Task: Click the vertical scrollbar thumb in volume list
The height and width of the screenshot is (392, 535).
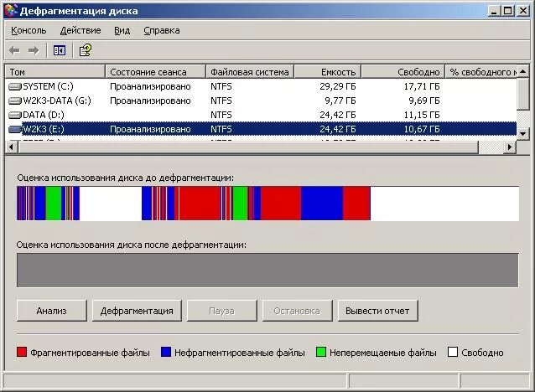Action: 523,94
